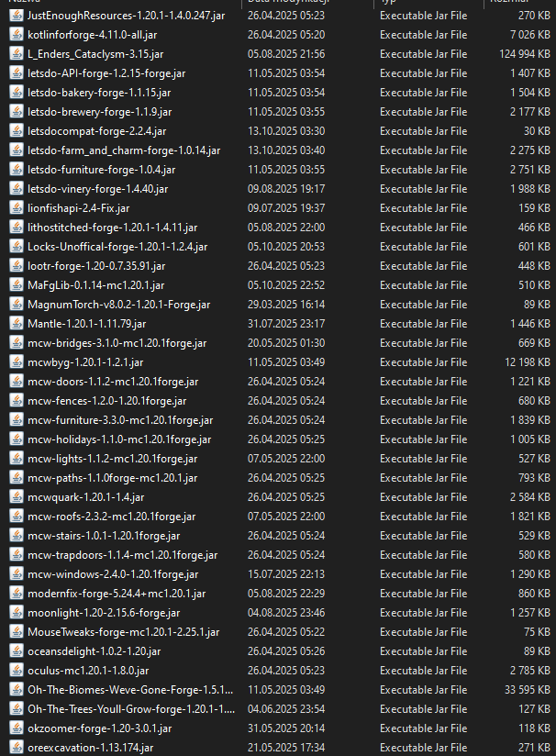Click the jar icon beside mcwquark-1.20.1-1.4.jar

[x=17, y=497]
